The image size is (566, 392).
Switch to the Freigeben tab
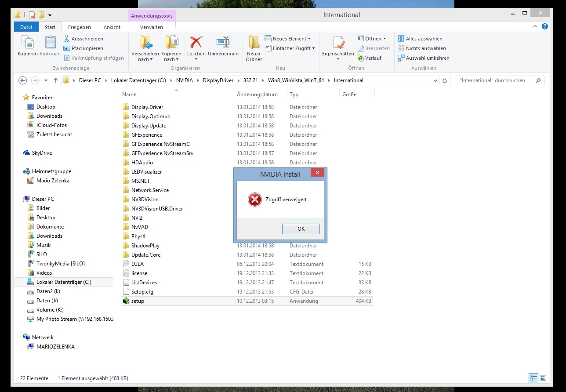[x=80, y=27]
